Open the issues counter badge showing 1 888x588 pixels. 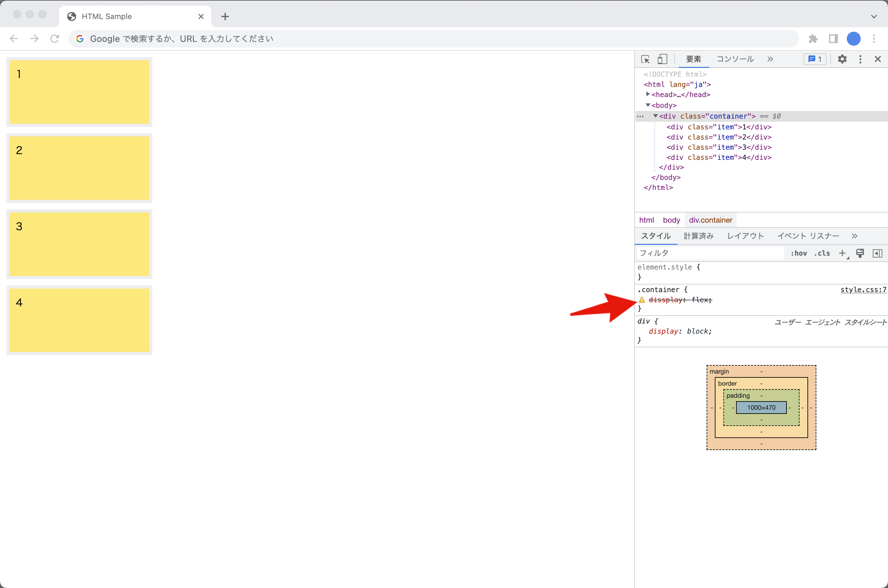pyautogui.click(x=815, y=59)
